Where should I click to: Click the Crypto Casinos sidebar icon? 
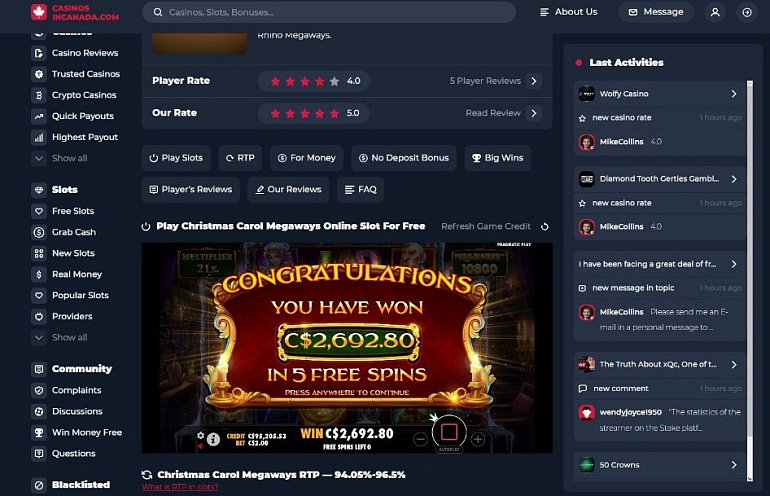[x=39, y=95]
